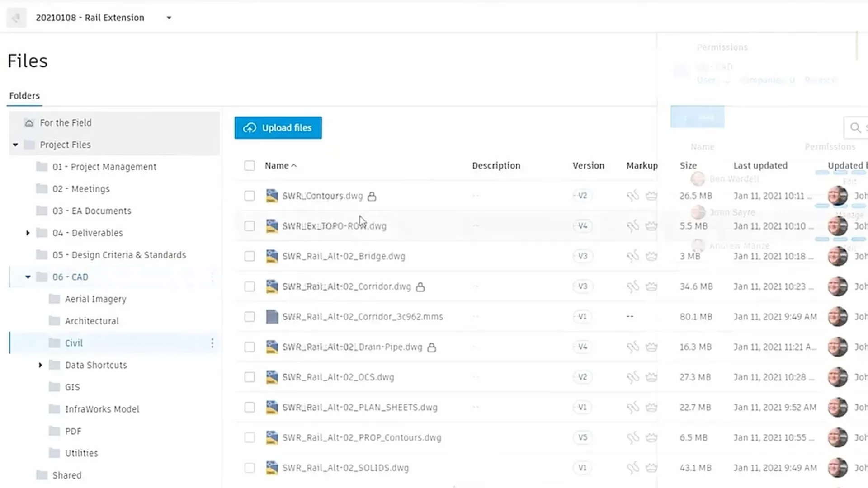The width and height of the screenshot is (868, 488).
Task: Open V1 version badge of SOLIDS.dwg
Action: click(x=582, y=468)
